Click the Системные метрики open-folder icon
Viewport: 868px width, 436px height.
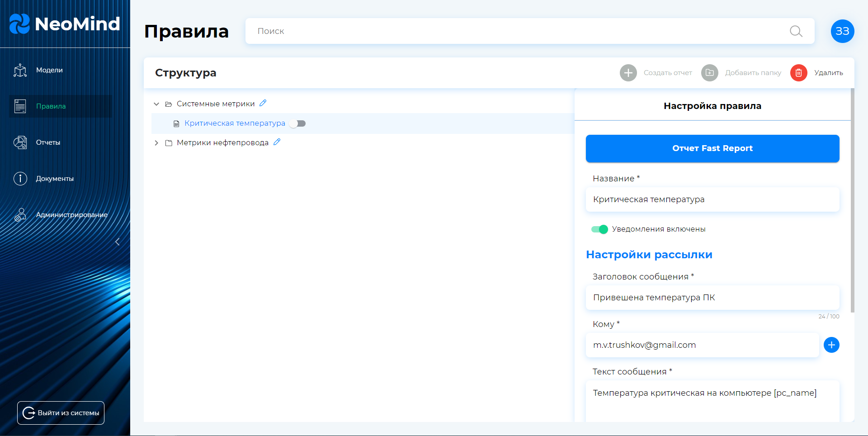point(169,104)
